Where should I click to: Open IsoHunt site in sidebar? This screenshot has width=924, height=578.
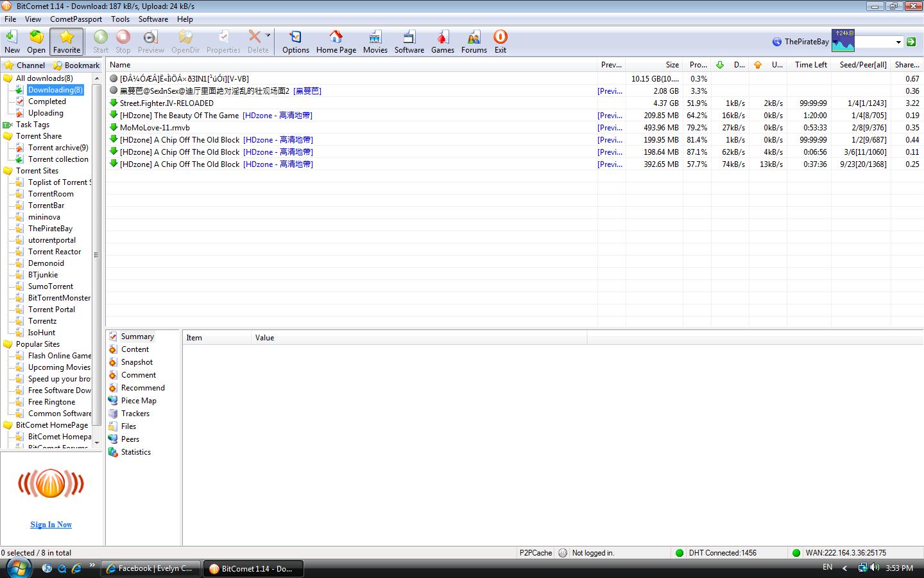[x=42, y=333]
